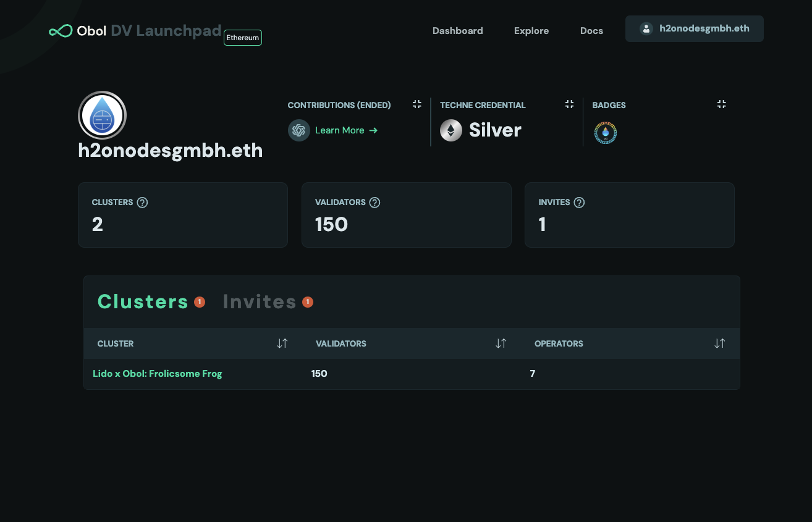Click the user icon in account button
The height and width of the screenshot is (522, 812).
(646, 29)
